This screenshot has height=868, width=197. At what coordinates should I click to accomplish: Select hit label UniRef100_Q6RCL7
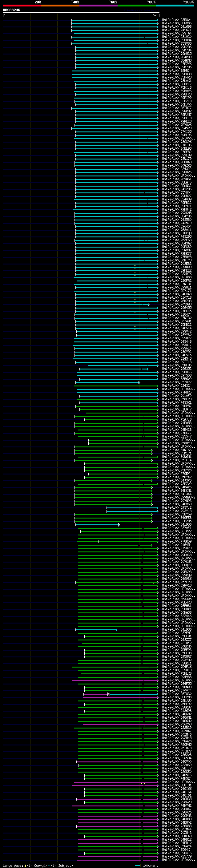[x=177, y=84]
